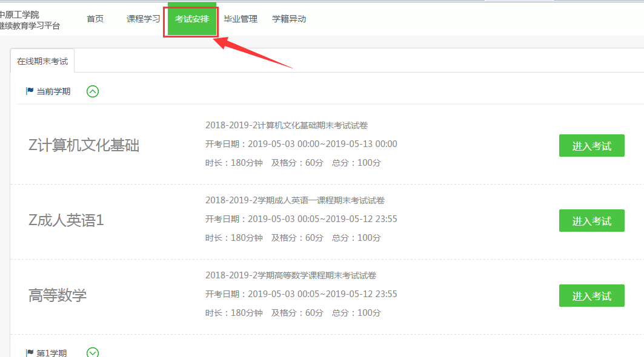The height and width of the screenshot is (357, 644).
Task: Click the Z计算机文化基础 course title
Action: [84, 145]
